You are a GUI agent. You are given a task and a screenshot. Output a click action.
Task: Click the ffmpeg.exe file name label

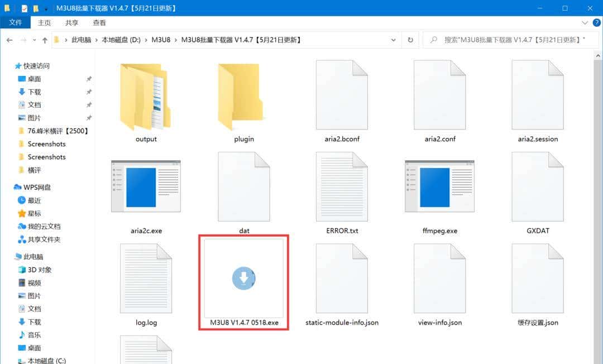coord(439,231)
